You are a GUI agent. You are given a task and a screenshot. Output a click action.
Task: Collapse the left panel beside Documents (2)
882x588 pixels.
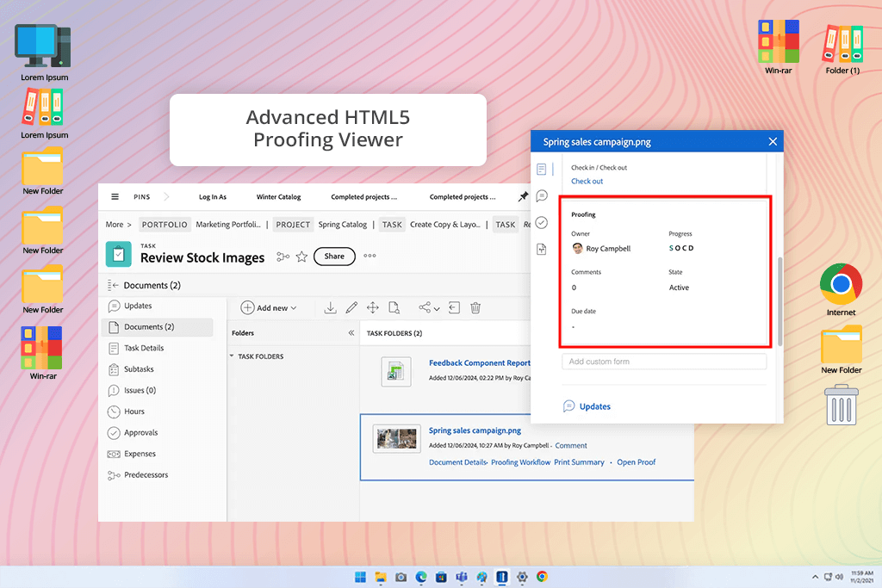point(113,285)
